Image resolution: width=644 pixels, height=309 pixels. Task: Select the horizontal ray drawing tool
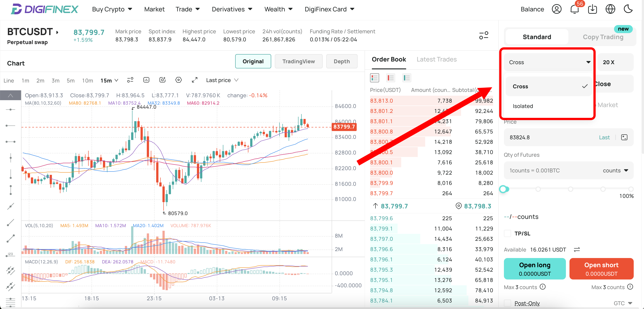click(11, 126)
